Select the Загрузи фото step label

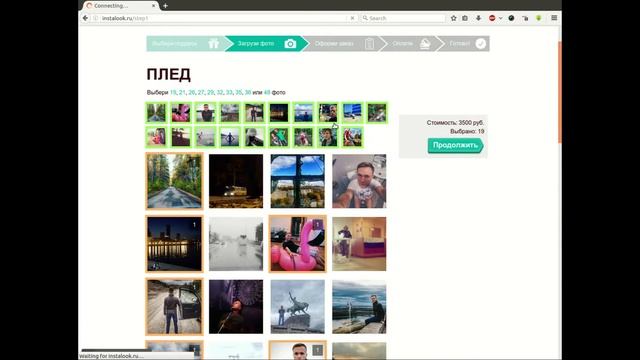pyautogui.click(x=256, y=43)
